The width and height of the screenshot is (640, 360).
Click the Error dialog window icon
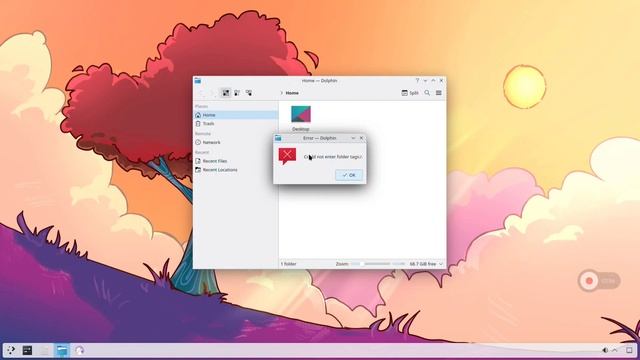point(278,138)
